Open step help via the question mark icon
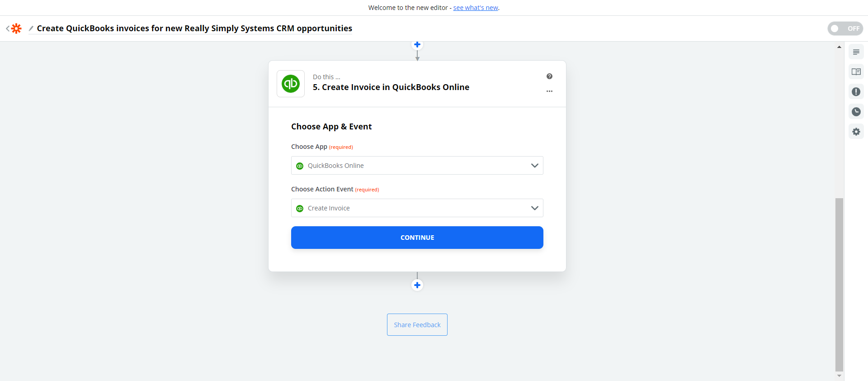868x381 pixels. pos(549,76)
